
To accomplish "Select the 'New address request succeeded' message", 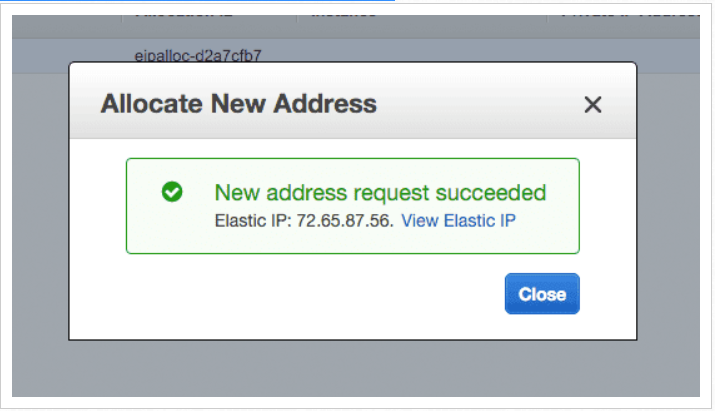I will [x=380, y=192].
